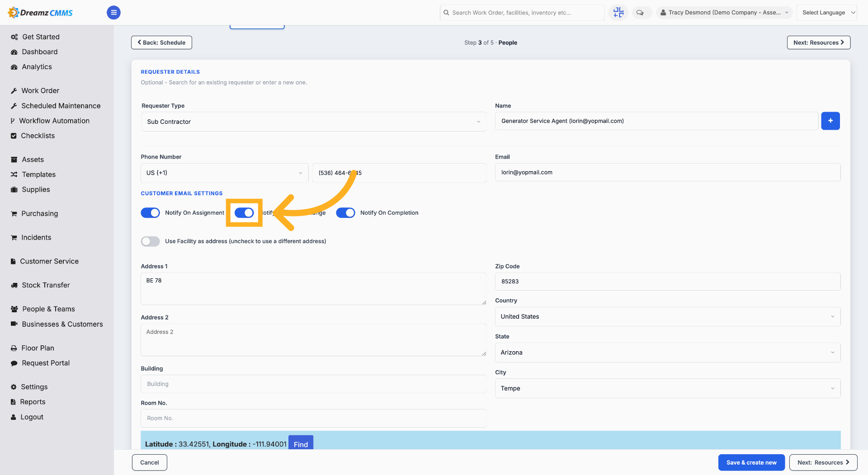The image size is (868, 475).
Task: Enable Use Facility as address toggle
Action: click(x=150, y=241)
